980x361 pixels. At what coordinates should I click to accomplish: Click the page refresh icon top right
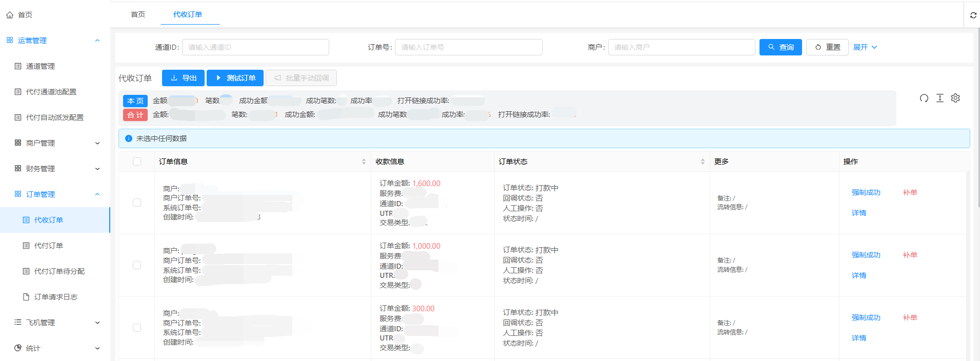point(973,15)
